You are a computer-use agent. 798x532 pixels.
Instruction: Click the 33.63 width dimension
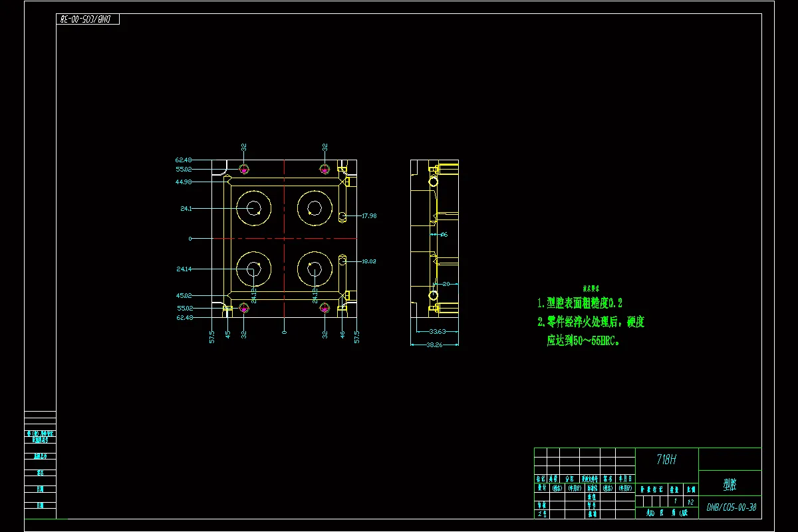click(x=437, y=331)
